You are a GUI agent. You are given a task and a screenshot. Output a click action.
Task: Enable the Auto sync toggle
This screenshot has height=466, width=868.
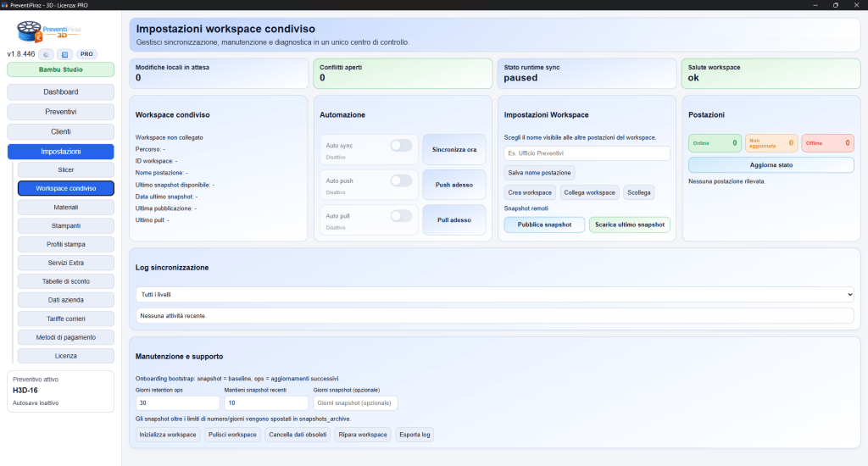click(400, 146)
